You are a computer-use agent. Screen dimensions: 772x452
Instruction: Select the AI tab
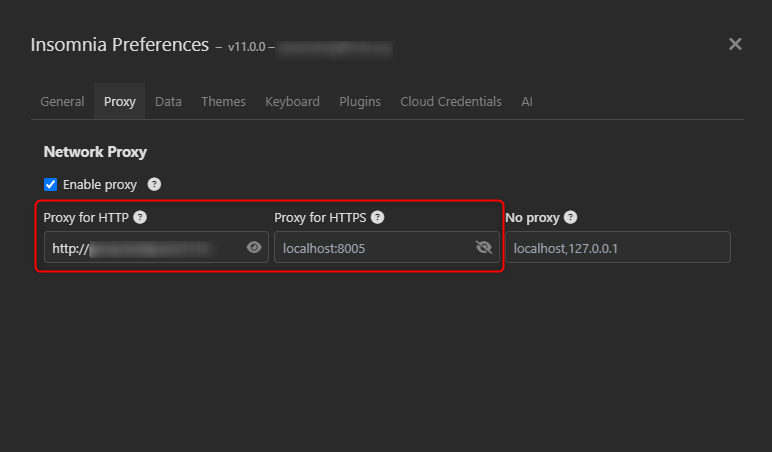point(527,101)
